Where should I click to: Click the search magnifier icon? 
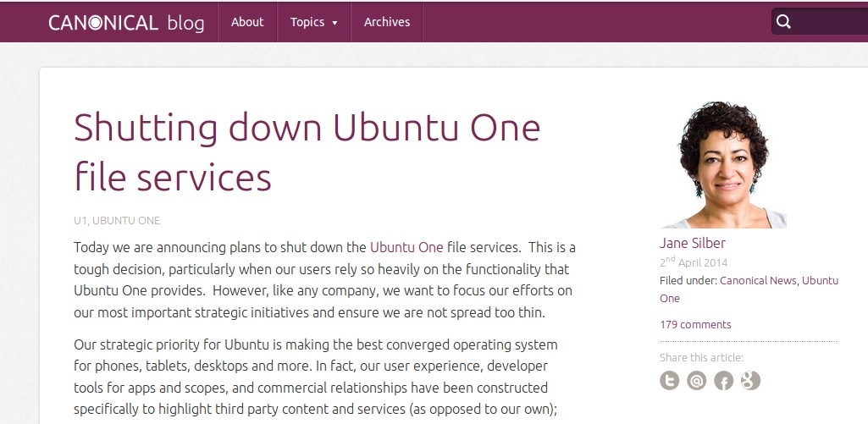click(783, 22)
